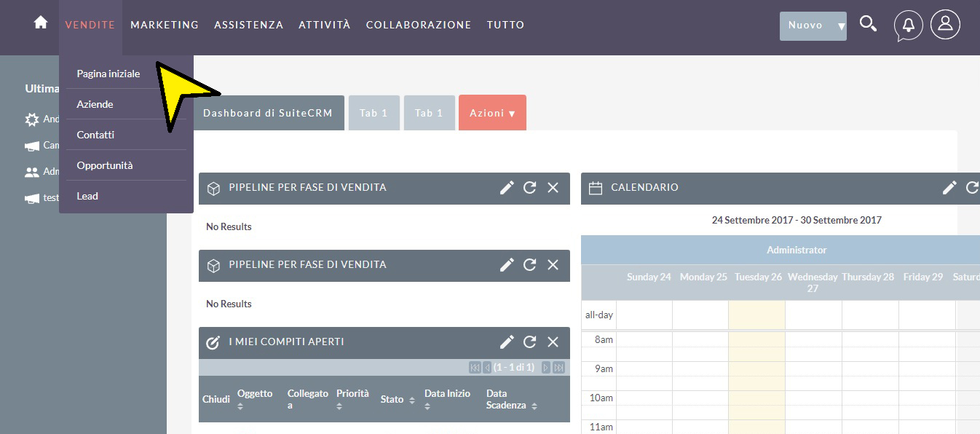
Task: Go to next page of tasks list
Action: pos(545,368)
